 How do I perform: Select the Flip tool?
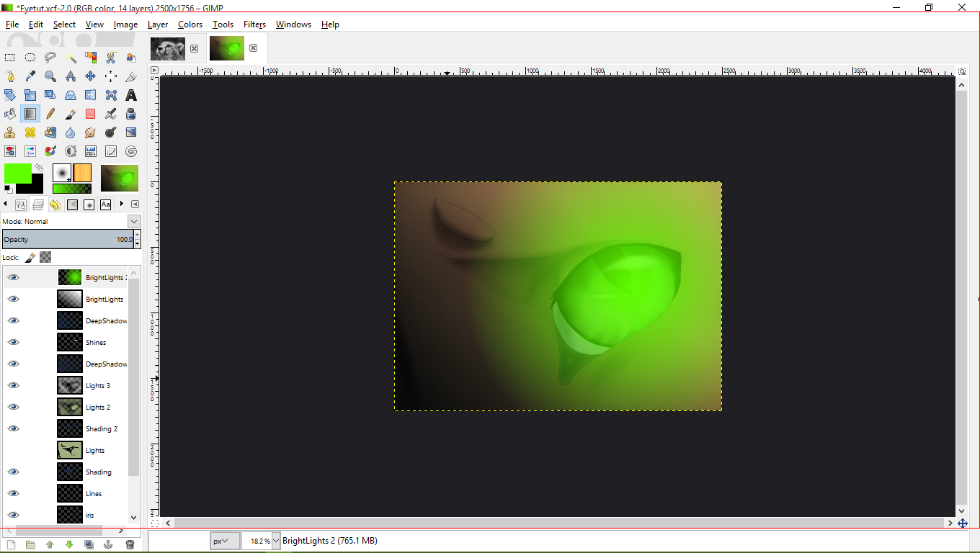91,95
